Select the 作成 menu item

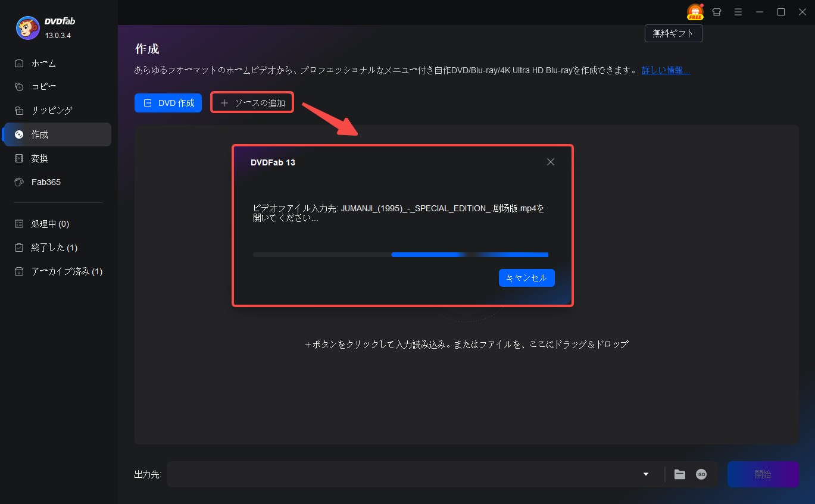pos(57,134)
